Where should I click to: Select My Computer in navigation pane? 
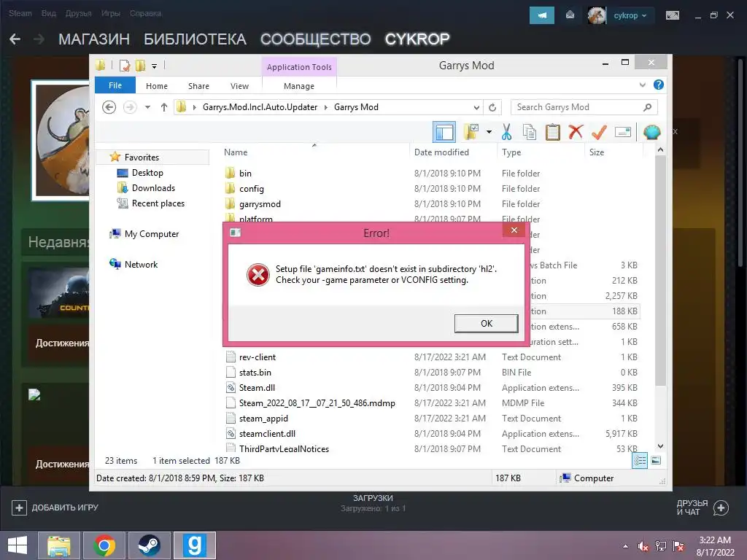(x=152, y=234)
